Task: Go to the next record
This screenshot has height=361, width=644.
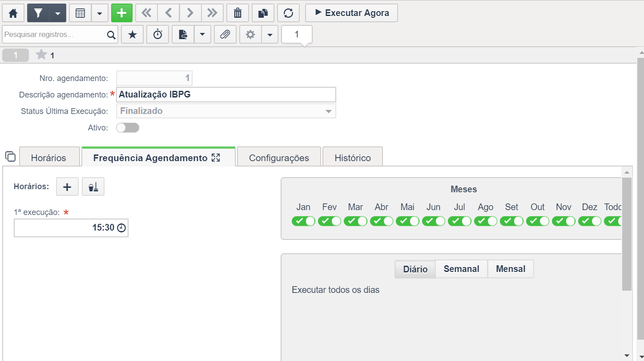Action: (190, 13)
